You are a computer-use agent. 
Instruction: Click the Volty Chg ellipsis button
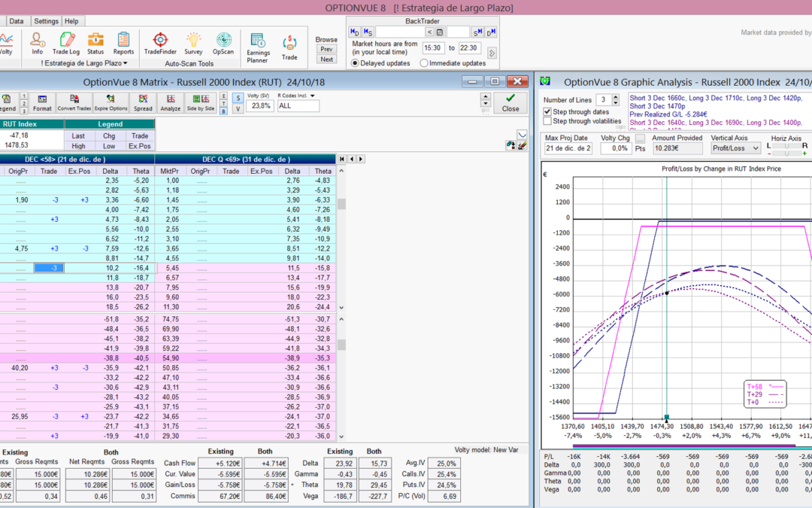tap(640, 139)
